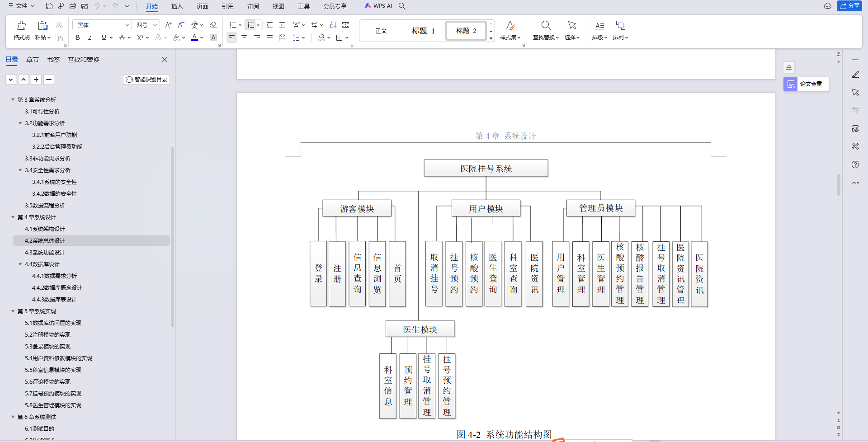Apply bold formatting
The width and height of the screenshot is (868, 442).
pyautogui.click(x=77, y=38)
